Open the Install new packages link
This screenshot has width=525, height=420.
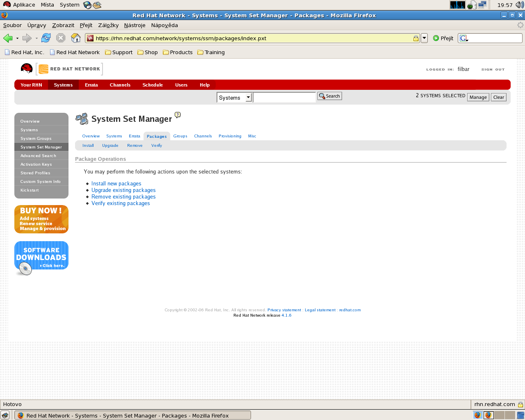116,184
